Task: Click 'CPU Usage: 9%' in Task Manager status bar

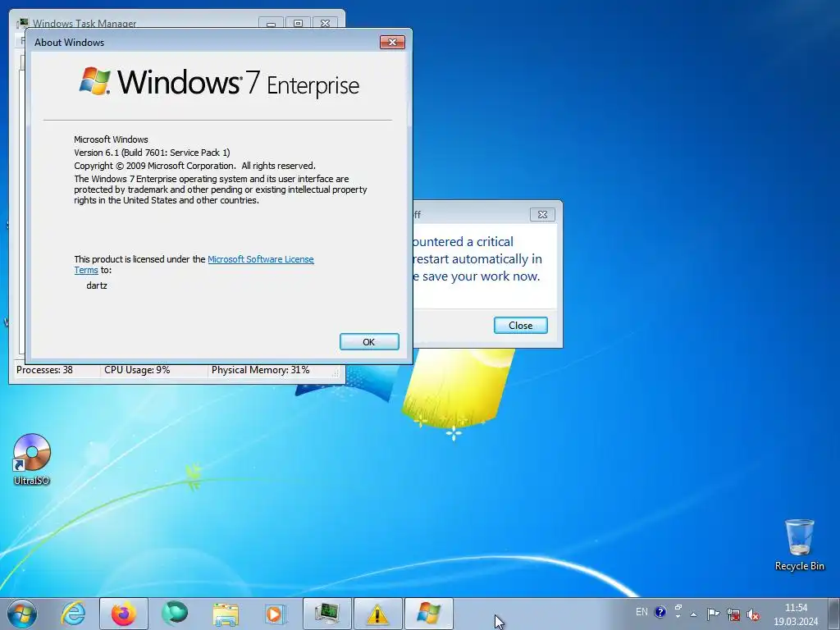Action: click(x=137, y=370)
